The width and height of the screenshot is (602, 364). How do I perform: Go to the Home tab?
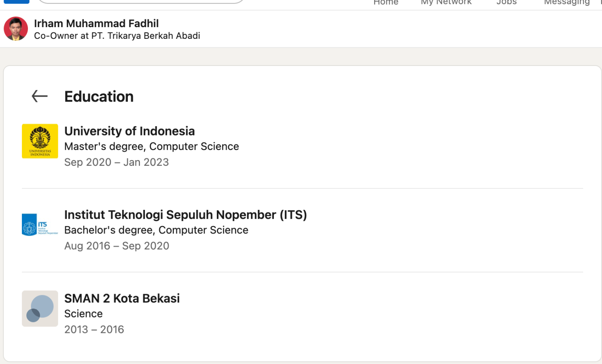coord(386,2)
